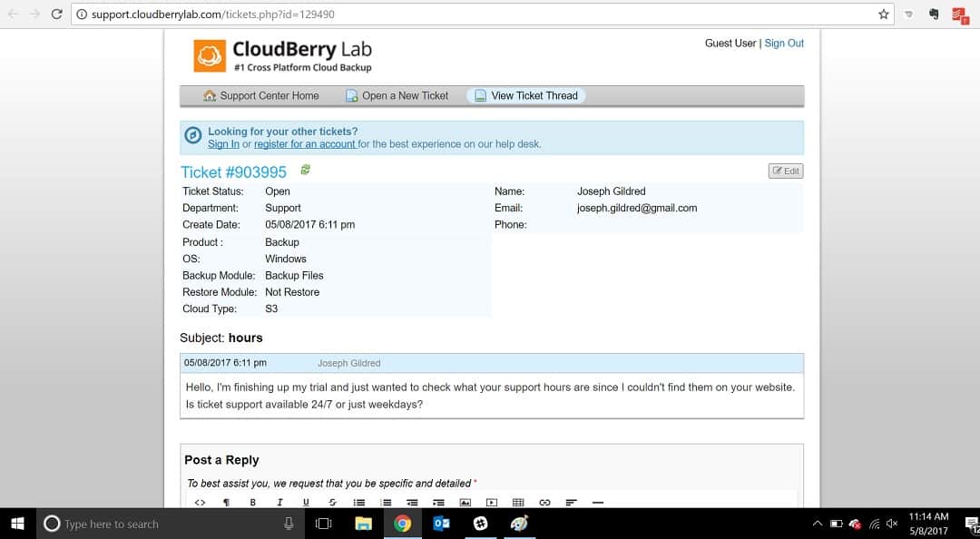
Task: View site information icon in address bar
Action: 82,14
